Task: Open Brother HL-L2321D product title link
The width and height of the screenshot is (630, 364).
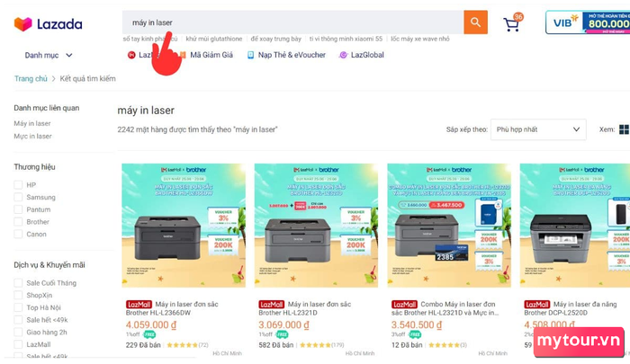Action: [304, 308]
